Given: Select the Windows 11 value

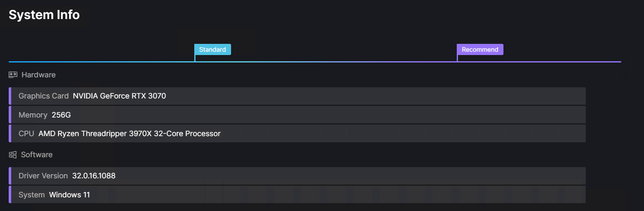Looking at the screenshot, I should click(x=69, y=195).
